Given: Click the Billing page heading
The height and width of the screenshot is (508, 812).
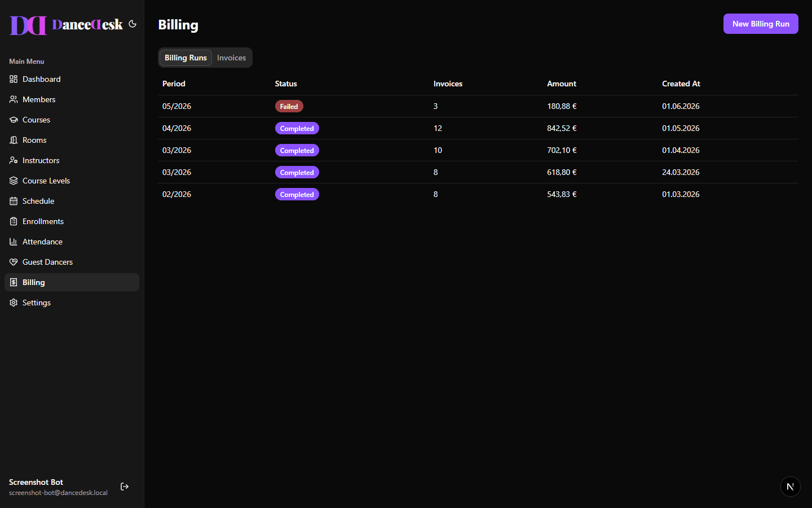Looking at the screenshot, I should [178, 25].
